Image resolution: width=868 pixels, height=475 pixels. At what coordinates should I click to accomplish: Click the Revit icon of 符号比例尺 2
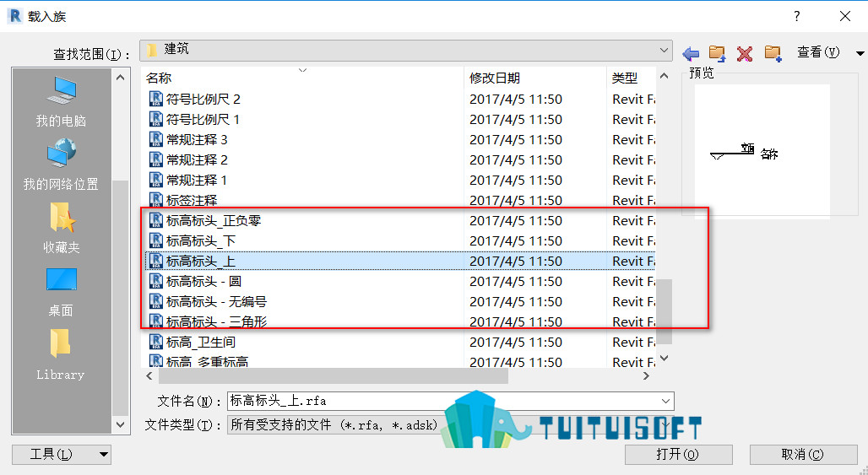(156, 100)
